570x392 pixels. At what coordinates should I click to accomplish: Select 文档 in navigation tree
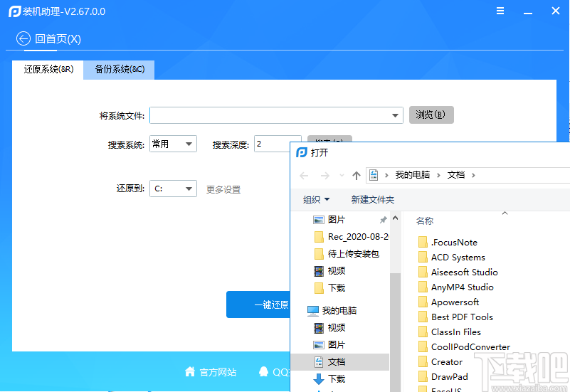pyautogui.click(x=340, y=362)
